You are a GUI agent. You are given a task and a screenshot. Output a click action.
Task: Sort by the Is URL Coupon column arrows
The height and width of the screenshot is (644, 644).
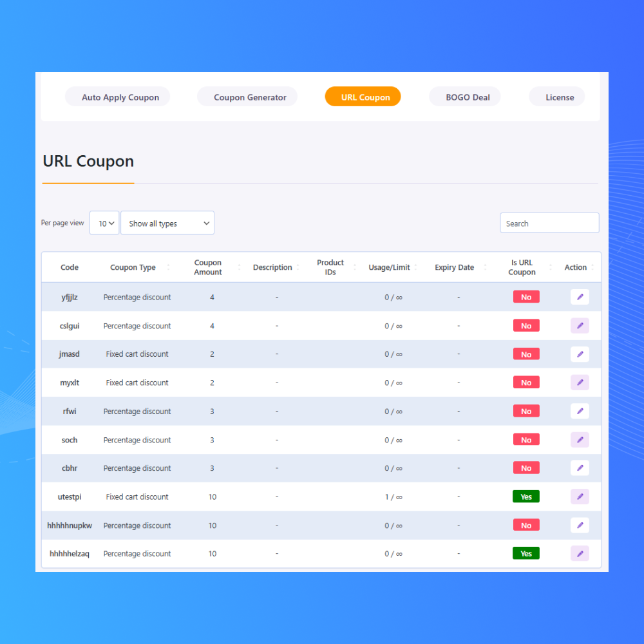coord(551,267)
